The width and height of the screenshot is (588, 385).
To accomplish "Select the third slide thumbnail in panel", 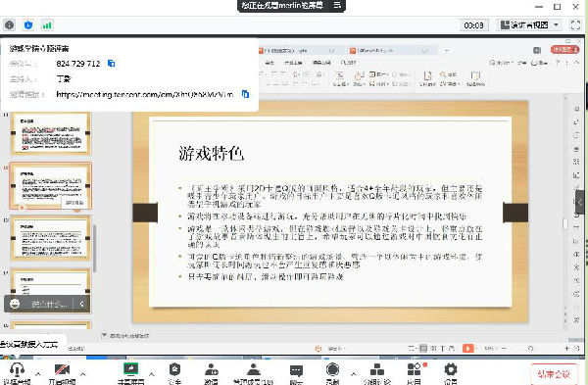I will (51, 238).
